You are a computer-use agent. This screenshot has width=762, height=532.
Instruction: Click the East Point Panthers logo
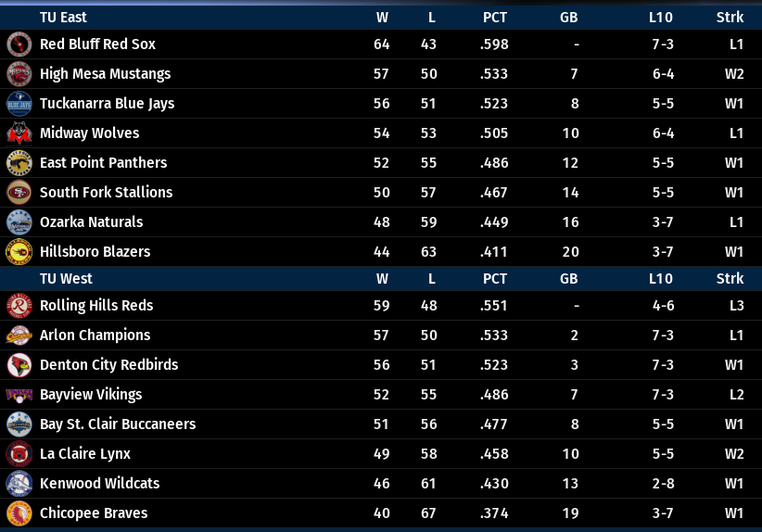click(19, 163)
